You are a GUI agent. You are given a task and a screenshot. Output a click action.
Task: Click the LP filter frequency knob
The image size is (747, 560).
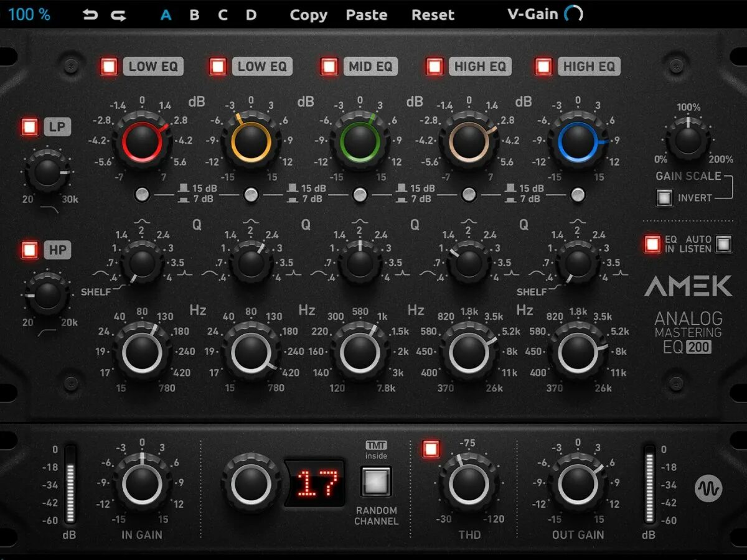click(47, 172)
